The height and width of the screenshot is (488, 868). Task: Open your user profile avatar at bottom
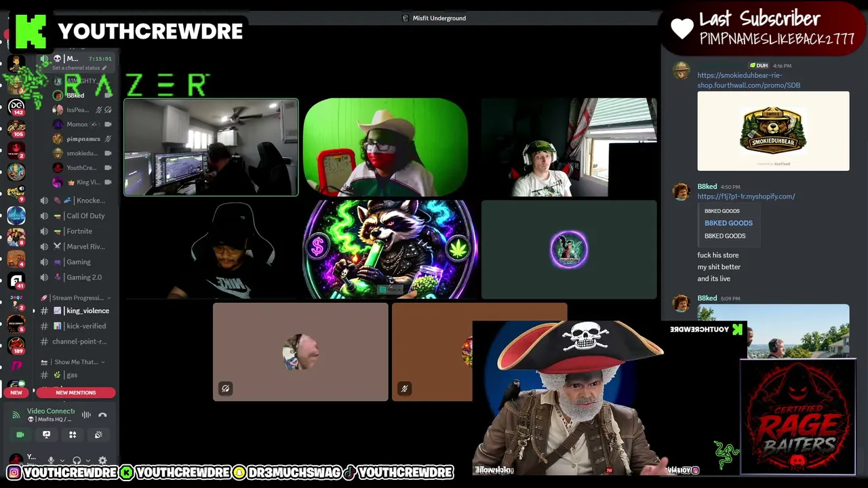pyautogui.click(x=16, y=460)
